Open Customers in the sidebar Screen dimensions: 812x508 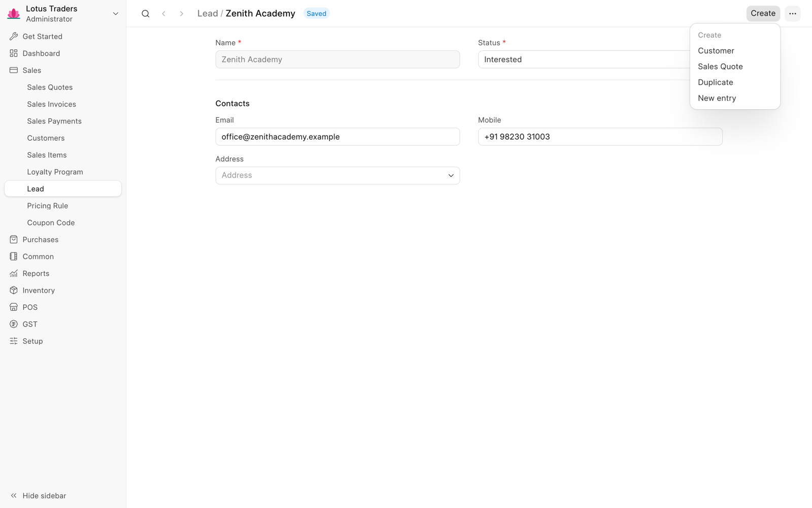click(63, 138)
